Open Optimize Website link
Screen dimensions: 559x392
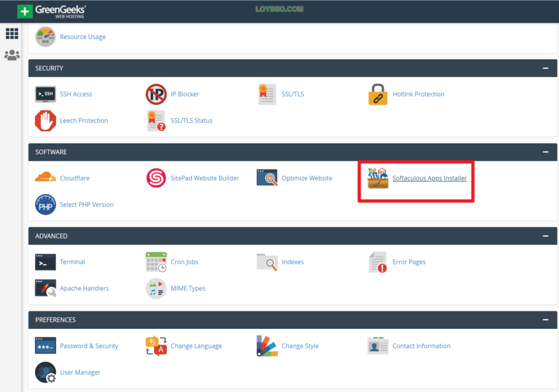[x=306, y=178]
